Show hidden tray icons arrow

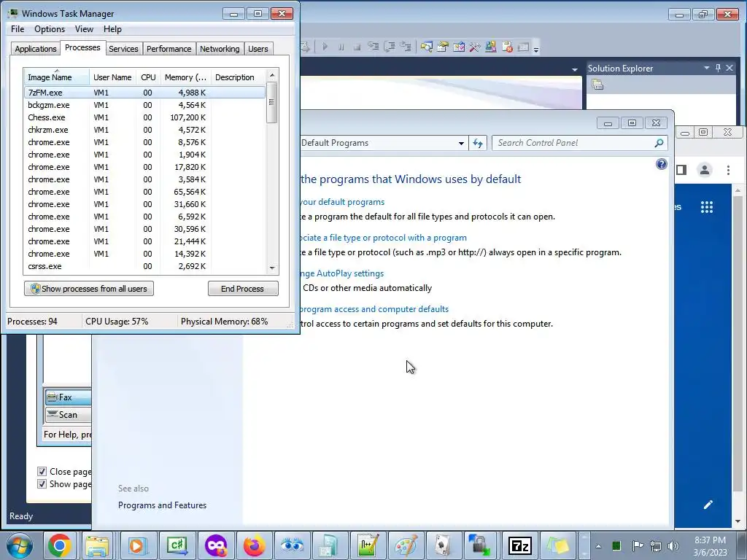point(598,546)
